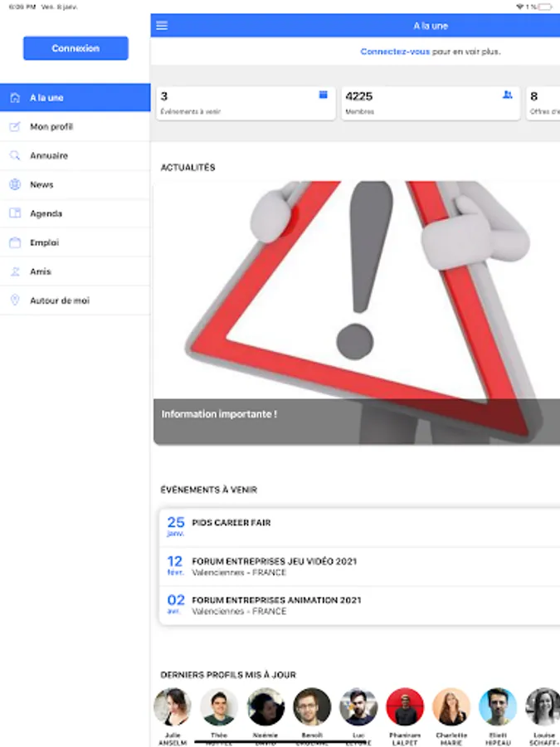560x747 pixels.
Task: Open Annuaire in the sidebar
Action: click(x=75, y=156)
